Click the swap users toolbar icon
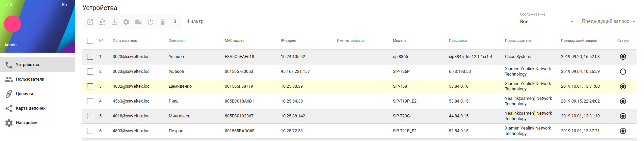This screenshot has height=141, width=644. [x=102, y=22]
